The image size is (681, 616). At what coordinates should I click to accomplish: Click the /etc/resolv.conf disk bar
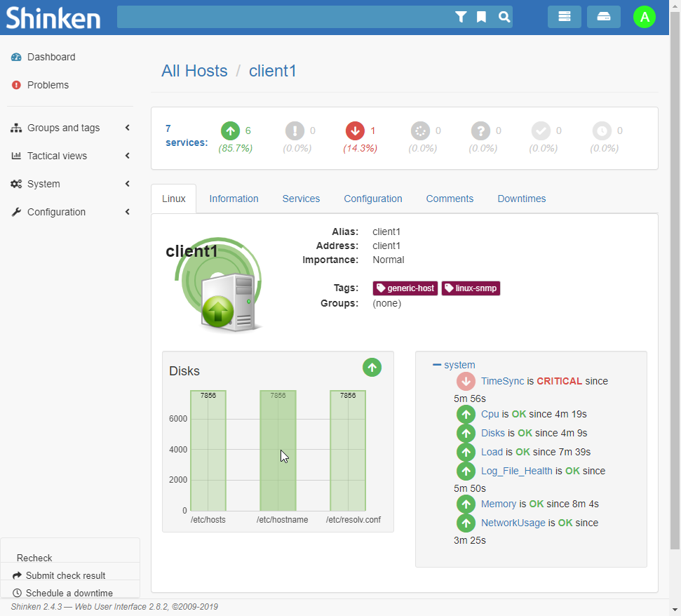click(348, 450)
